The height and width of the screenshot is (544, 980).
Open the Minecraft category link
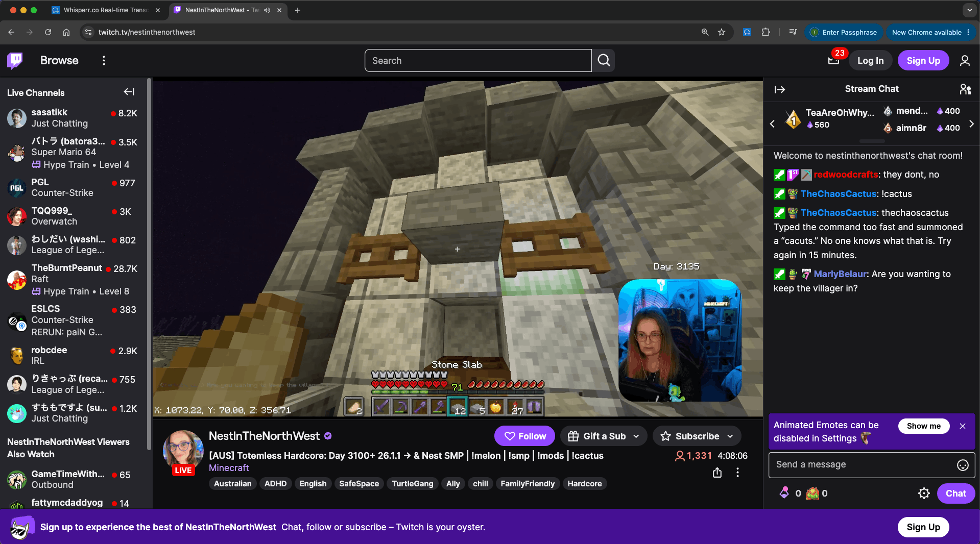229,468
